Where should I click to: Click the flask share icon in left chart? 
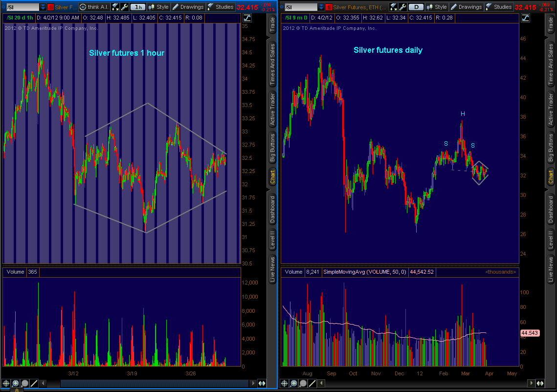115,7
